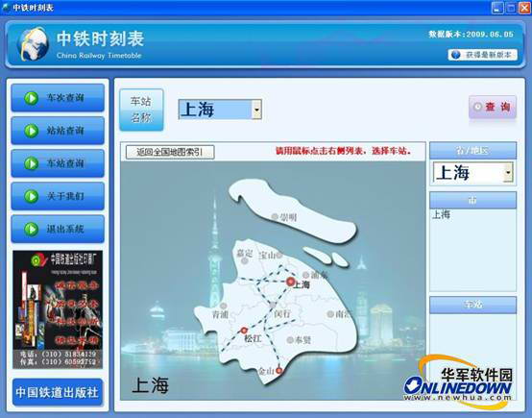
Task: Minimize the 中铁时刻表 window
Action: (497, 8)
